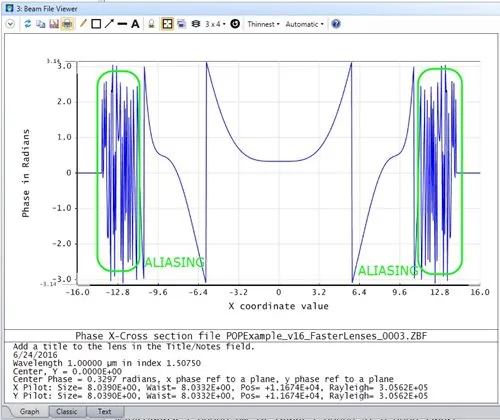This screenshot has height=420, width=500.
Task: Select the arrow annotation tool
Action: [x=109, y=24]
